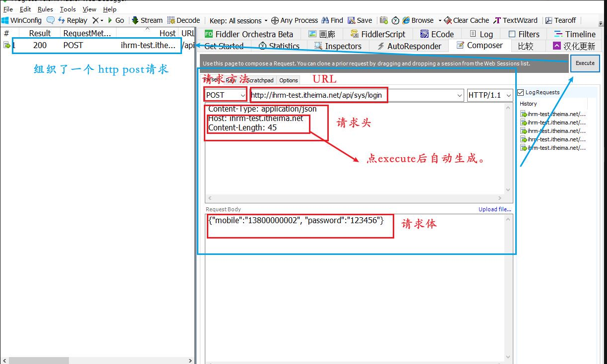The image size is (607, 364).
Task: Select the session's 200 result cell
Action: point(40,45)
